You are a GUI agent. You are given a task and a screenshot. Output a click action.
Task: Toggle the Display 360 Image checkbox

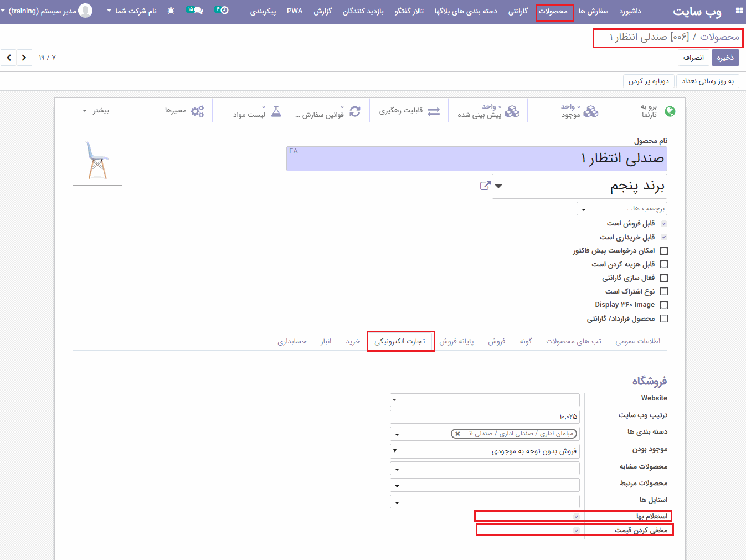pyautogui.click(x=664, y=305)
